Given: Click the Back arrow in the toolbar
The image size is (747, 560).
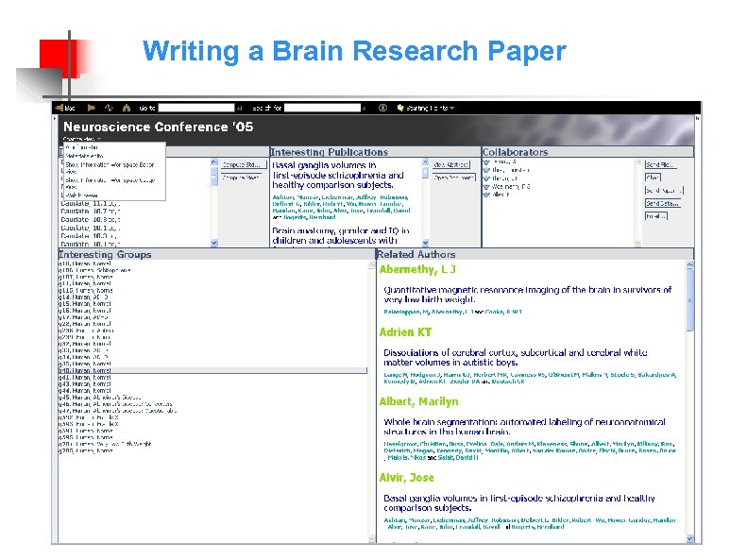Looking at the screenshot, I should (59, 108).
